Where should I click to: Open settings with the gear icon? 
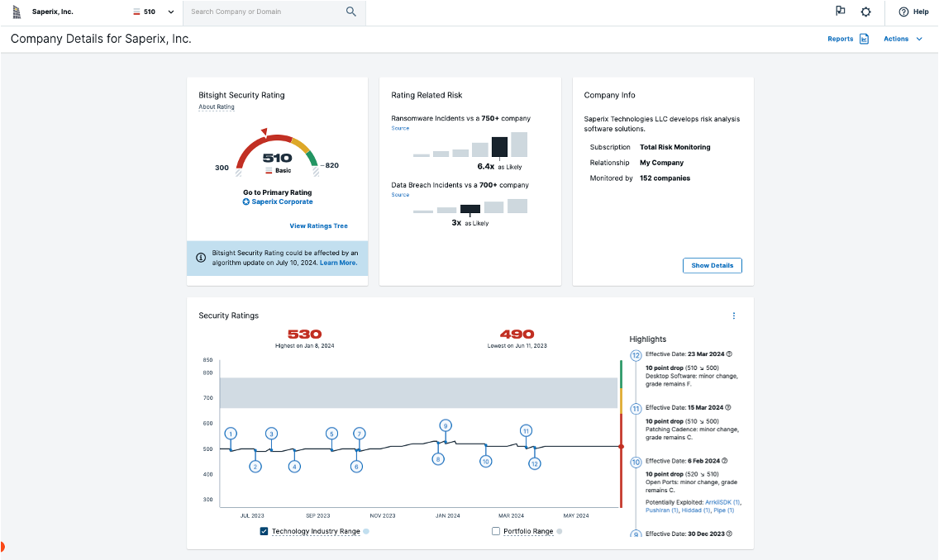(866, 12)
